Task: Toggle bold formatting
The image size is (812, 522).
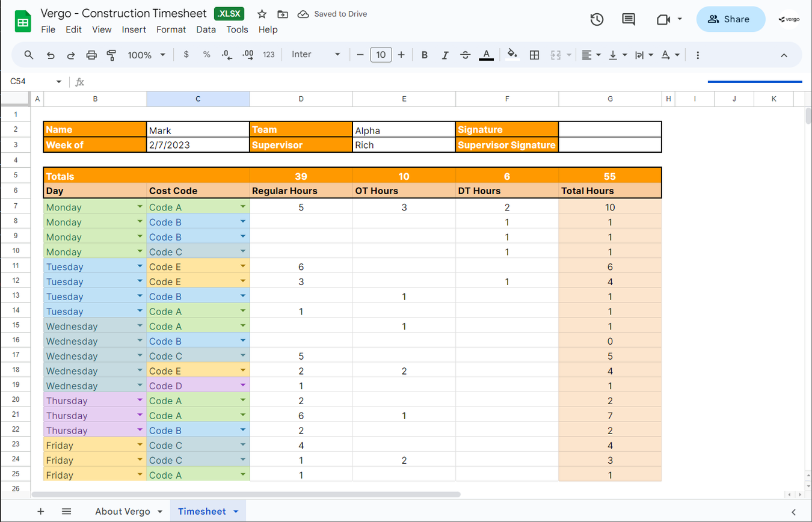Action: pos(425,55)
